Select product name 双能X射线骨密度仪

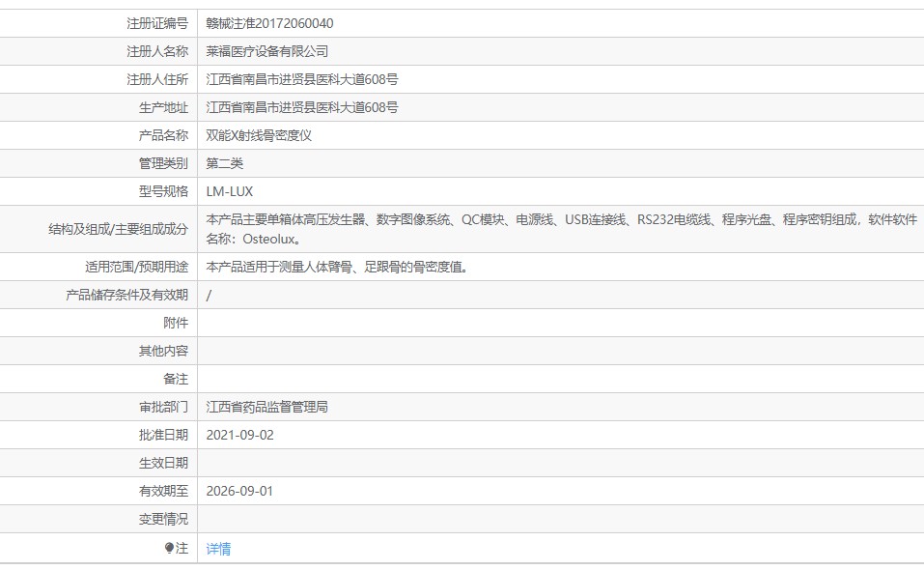259,135
